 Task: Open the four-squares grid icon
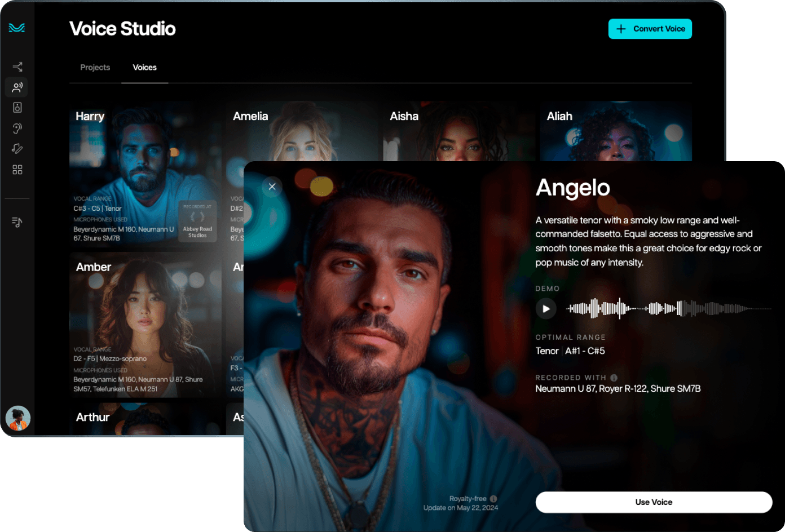[x=17, y=170]
